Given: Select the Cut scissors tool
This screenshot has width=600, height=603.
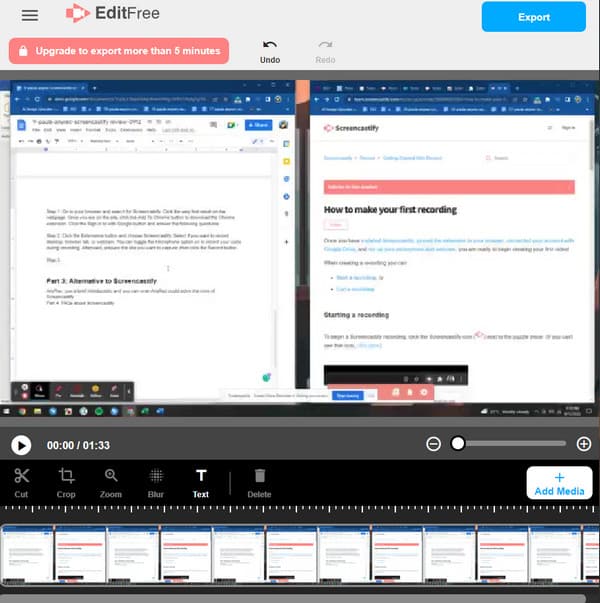Looking at the screenshot, I should tap(21, 483).
